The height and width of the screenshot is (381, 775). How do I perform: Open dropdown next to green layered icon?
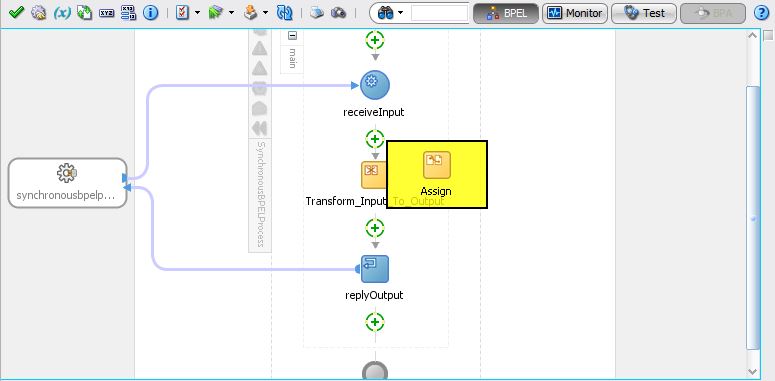(x=230, y=13)
